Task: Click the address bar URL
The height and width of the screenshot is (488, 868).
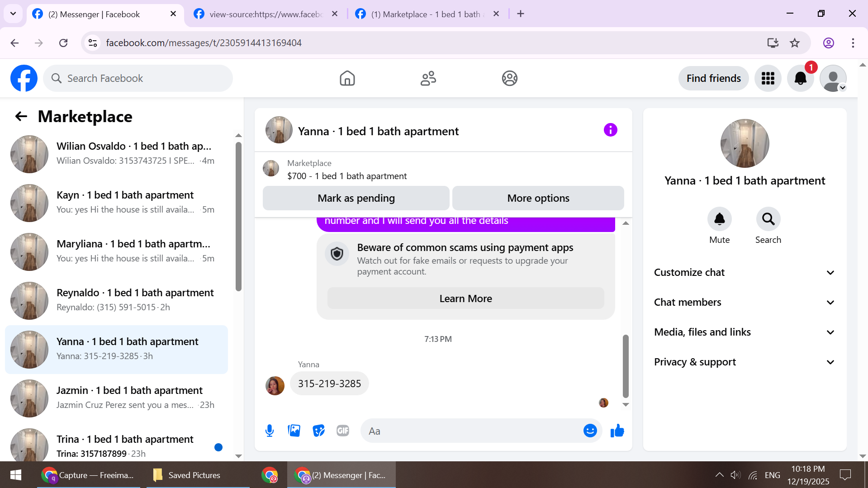Action: pos(204,43)
